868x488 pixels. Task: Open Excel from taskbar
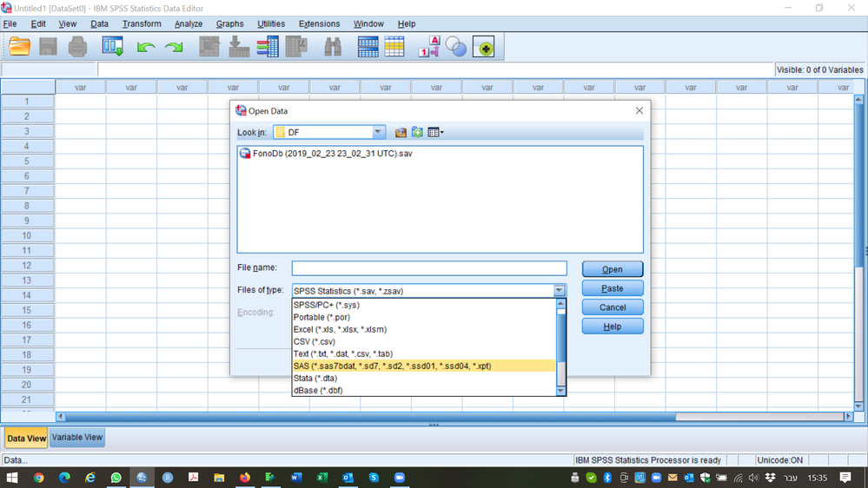(322, 478)
